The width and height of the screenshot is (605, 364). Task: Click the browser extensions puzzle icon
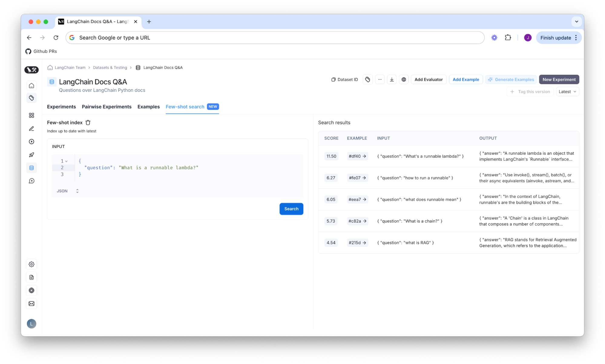pyautogui.click(x=508, y=38)
